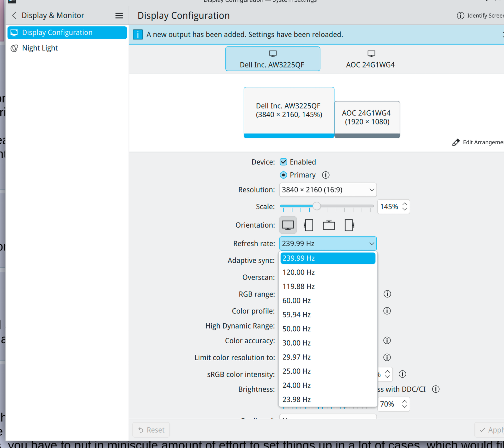This screenshot has width=504, height=448.
Task: Select Dell AW3225QF screen in arrangement
Action: [x=289, y=112]
